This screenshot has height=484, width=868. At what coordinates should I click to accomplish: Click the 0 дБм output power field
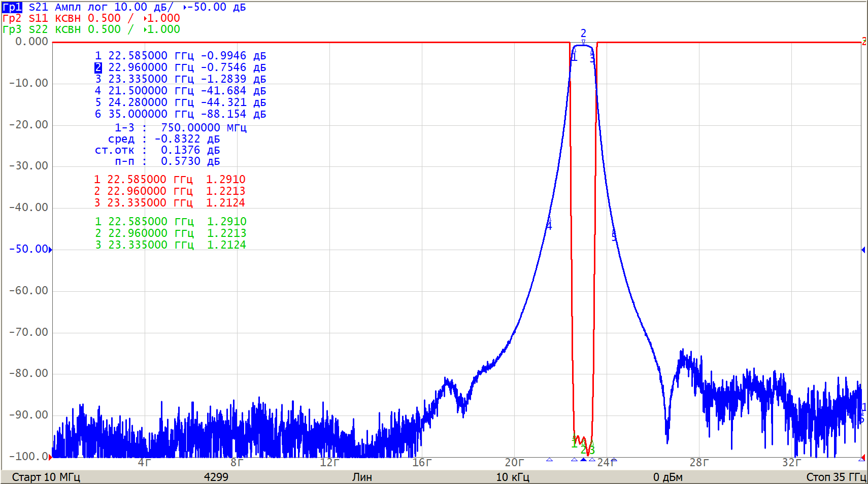tap(667, 477)
